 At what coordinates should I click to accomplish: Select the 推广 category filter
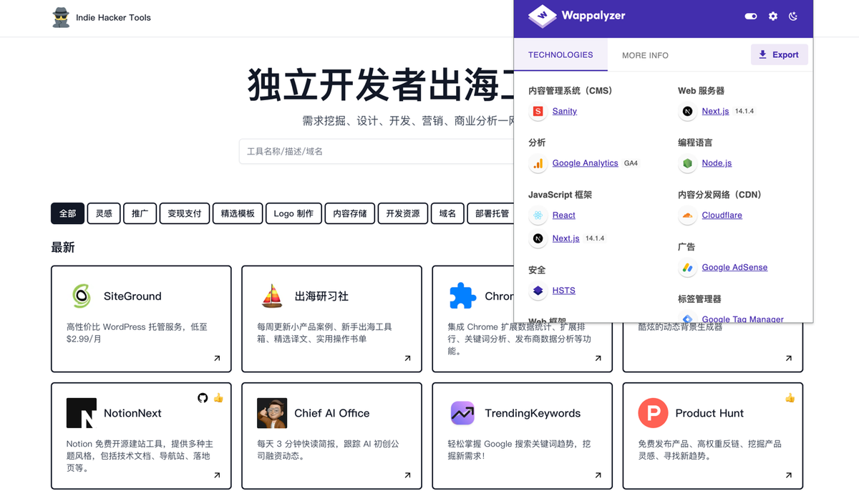(x=140, y=213)
